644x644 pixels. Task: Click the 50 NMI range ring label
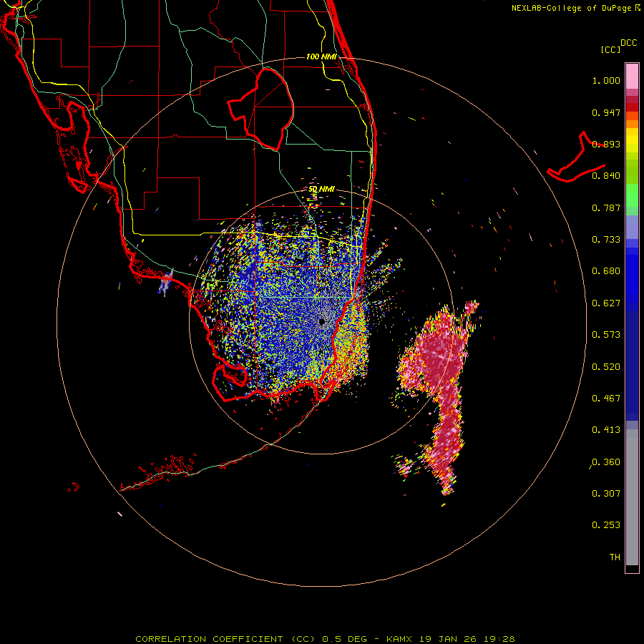click(x=321, y=190)
